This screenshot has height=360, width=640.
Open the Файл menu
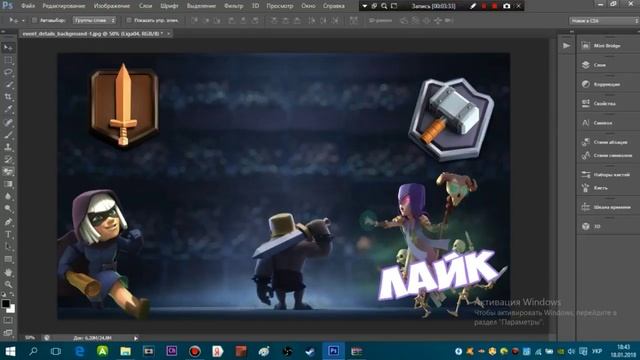coord(28,6)
